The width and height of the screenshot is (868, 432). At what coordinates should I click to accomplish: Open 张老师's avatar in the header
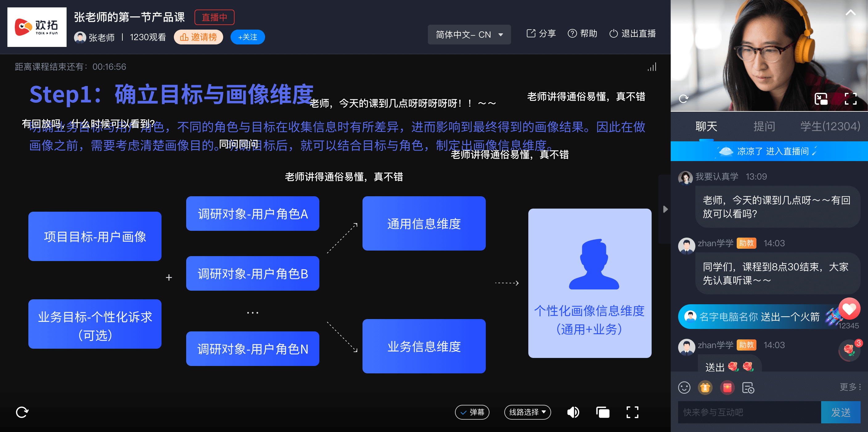80,37
